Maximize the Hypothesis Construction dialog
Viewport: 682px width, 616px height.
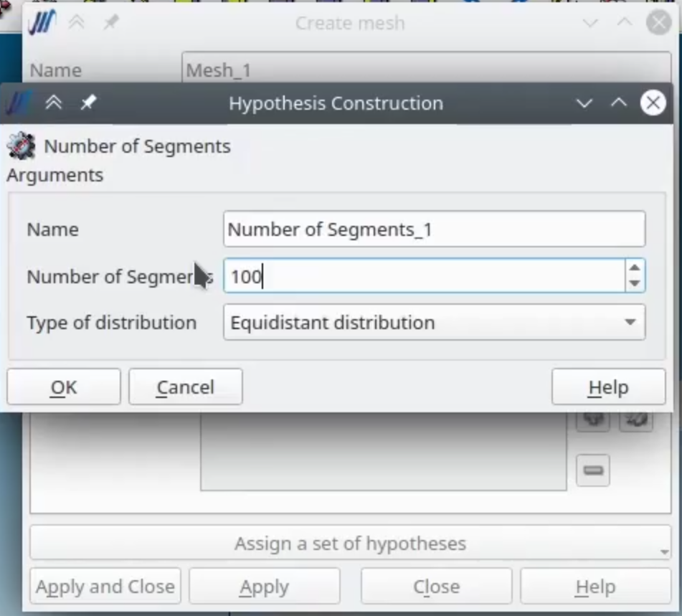click(618, 103)
